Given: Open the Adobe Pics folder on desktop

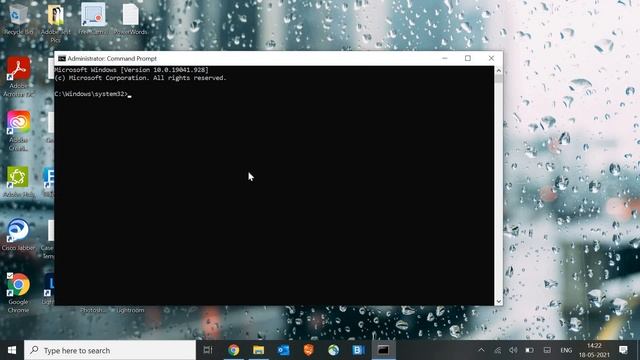Looking at the screenshot, I should click(56, 22).
